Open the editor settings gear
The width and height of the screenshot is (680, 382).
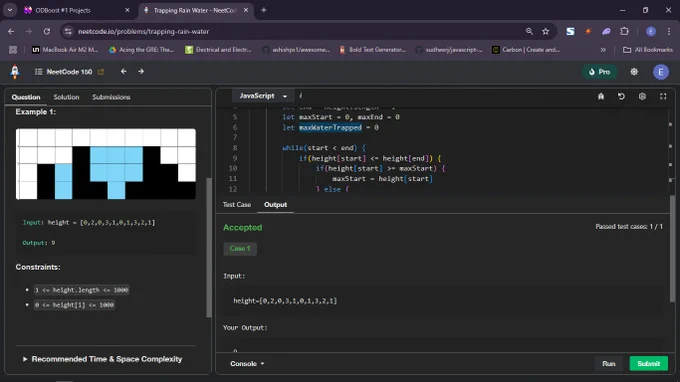pyautogui.click(x=642, y=96)
